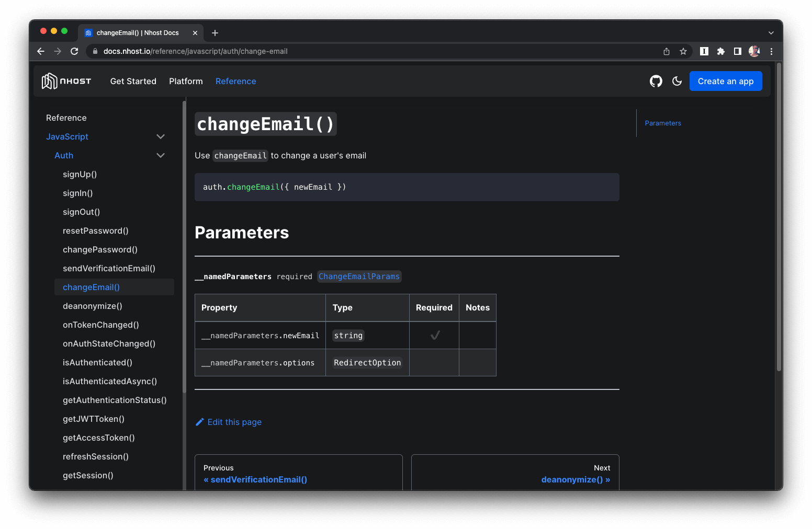The height and width of the screenshot is (529, 812).
Task: Click the share page icon
Action: pos(667,51)
